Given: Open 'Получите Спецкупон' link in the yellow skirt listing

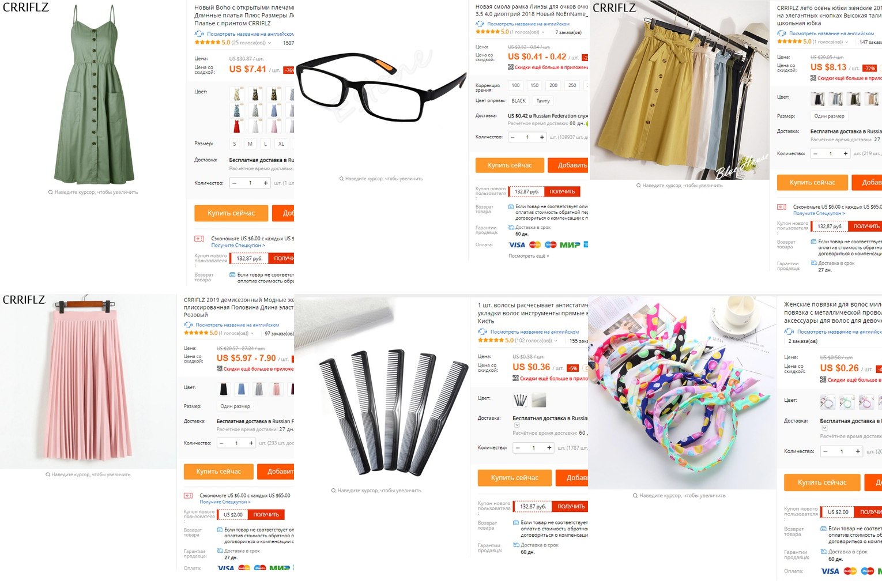Looking at the screenshot, I should point(819,213).
